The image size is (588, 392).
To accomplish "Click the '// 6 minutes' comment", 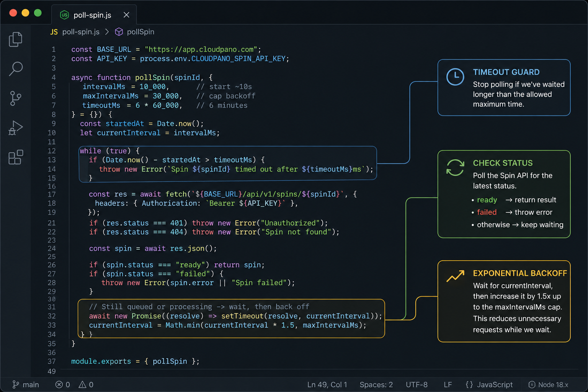I will [222, 105].
